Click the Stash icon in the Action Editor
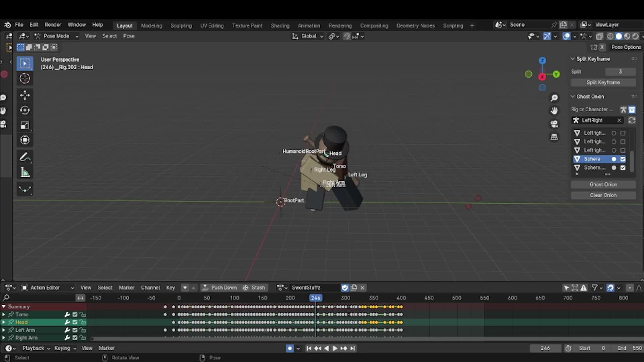This screenshot has height=362, width=644. 246,287
